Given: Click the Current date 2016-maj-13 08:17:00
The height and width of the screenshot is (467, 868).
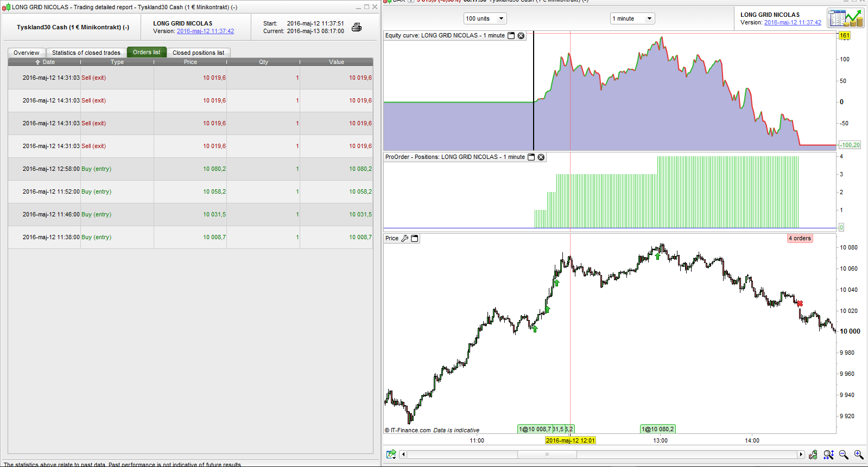Looking at the screenshot, I should tap(315, 31).
